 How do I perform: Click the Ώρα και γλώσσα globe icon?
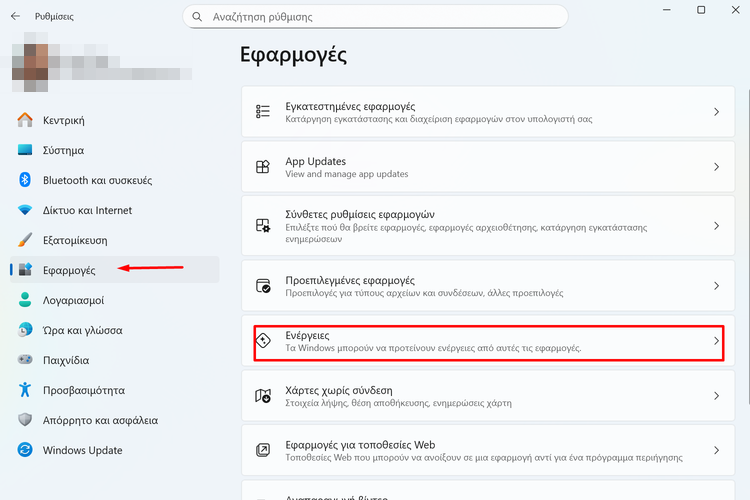pyautogui.click(x=26, y=330)
